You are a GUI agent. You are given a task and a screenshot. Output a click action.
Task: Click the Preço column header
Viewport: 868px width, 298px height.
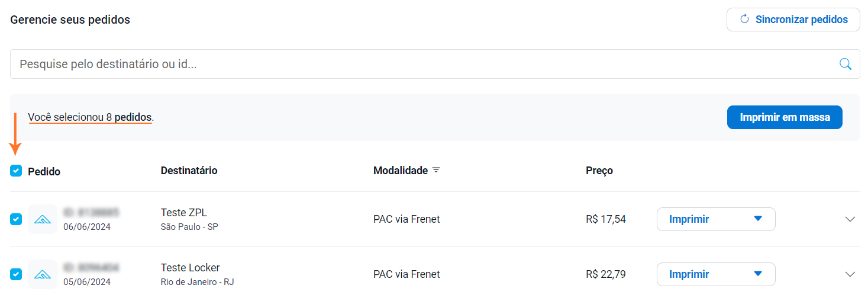599,171
